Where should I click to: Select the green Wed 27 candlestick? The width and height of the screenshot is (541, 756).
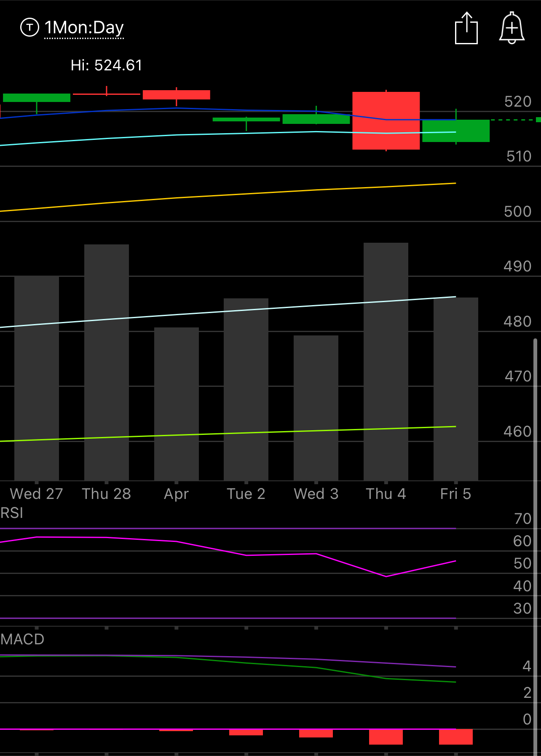(37, 98)
